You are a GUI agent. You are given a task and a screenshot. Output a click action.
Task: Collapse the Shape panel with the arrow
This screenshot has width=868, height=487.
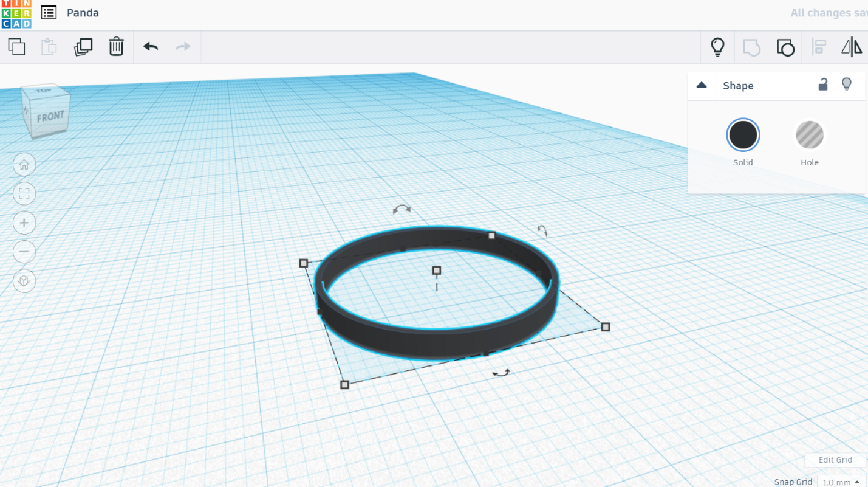point(702,85)
